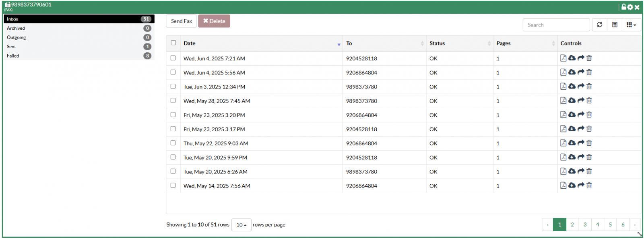This screenshot has width=644, height=239.
Task: Go to next page arrow
Action: coord(635,225)
